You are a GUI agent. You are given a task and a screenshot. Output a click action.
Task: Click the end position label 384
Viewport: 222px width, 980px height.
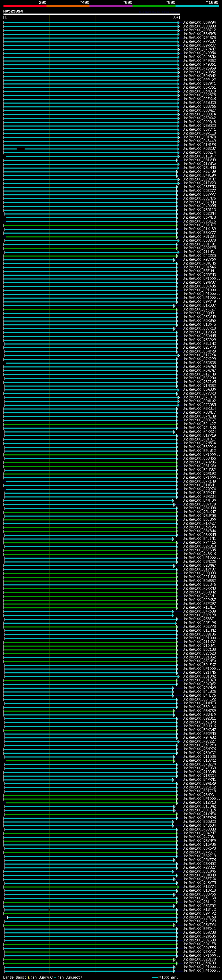coord(175,17)
